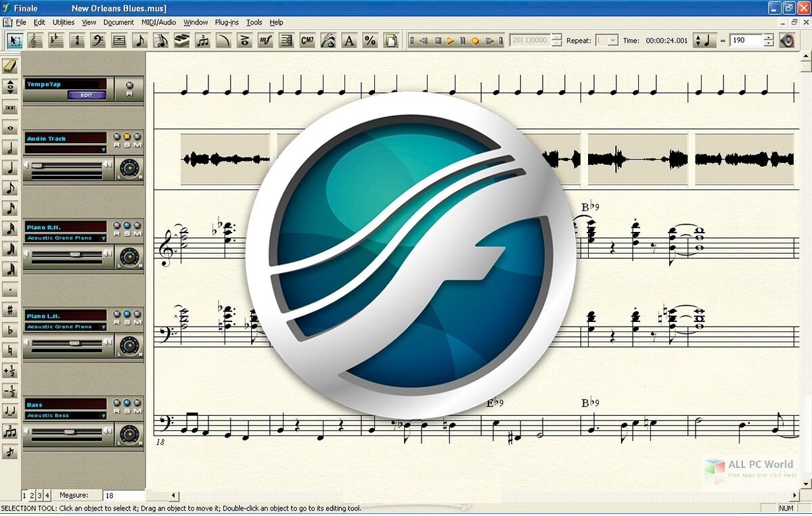Open the tempo note duration selector
The height and width of the screenshot is (516, 812).
point(704,41)
